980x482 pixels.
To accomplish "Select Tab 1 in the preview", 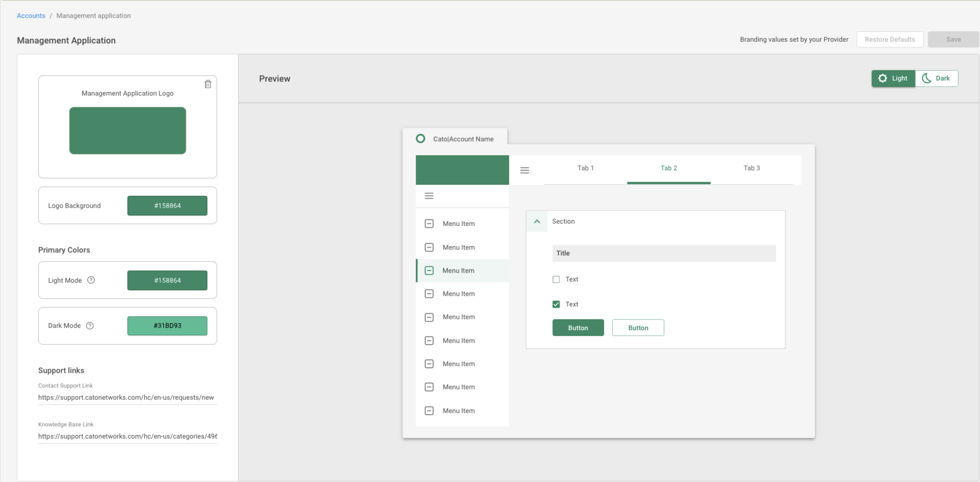I will pos(586,168).
